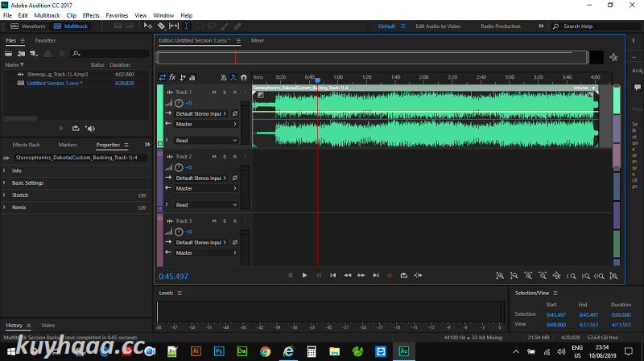Mute Track 1 with M button
Viewport: 644px width, 361px height.
[x=214, y=92]
